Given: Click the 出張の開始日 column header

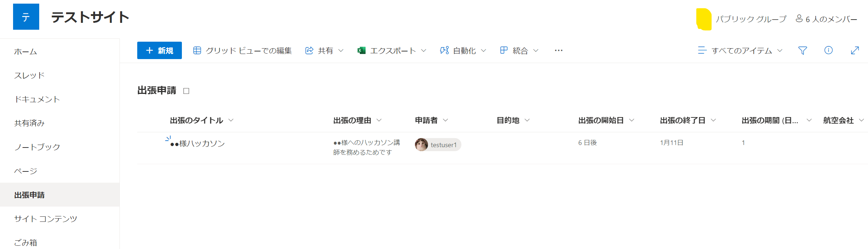Looking at the screenshot, I should [601, 120].
